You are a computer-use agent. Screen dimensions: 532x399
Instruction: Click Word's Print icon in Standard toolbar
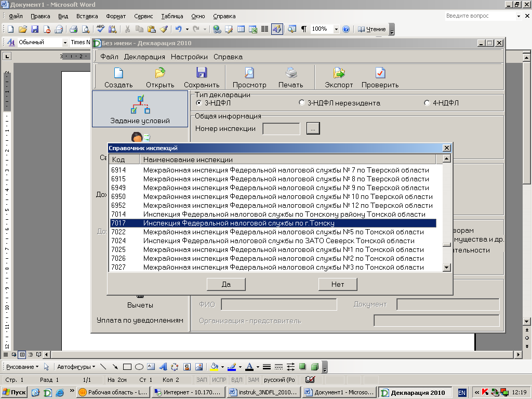73,29
